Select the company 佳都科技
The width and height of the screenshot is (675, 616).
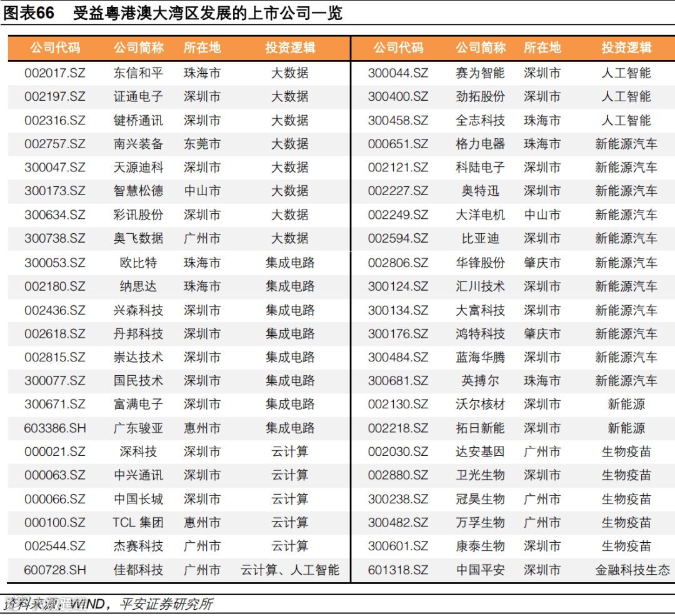pyautogui.click(x=138, y=570)
